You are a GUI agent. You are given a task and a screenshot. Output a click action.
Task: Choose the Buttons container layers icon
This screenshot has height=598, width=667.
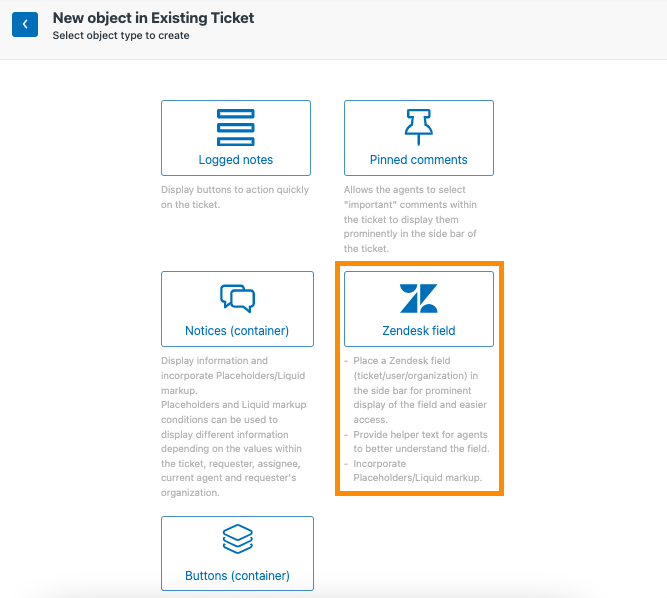[x=237, y=539]
